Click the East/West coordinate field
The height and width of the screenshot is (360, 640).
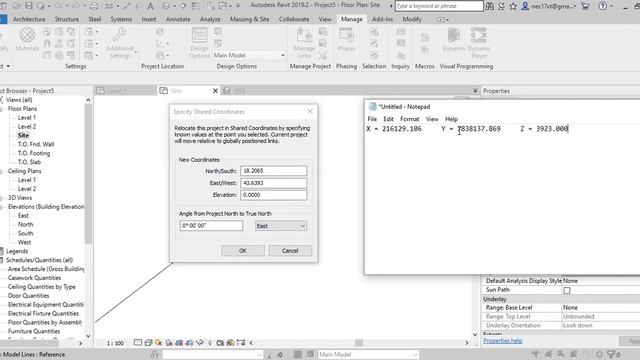[x=273, y=183]
